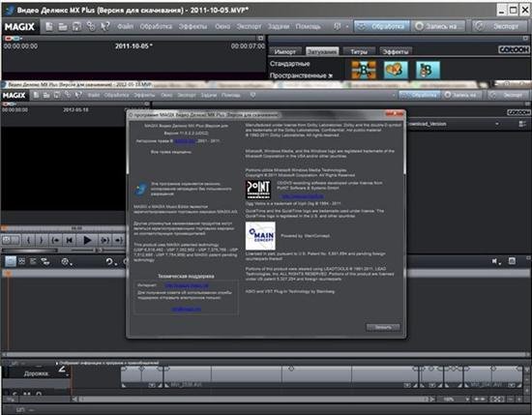Click Save project icon in top window toolbar
This screenshot has height=415, width=532.
tap(77, 26)
